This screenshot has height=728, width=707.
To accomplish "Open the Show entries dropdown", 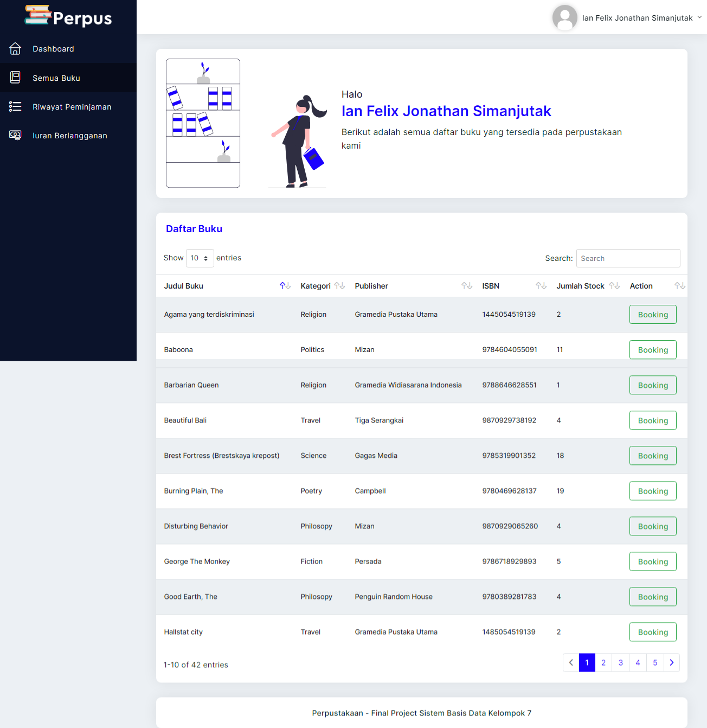I will [200, 258].
